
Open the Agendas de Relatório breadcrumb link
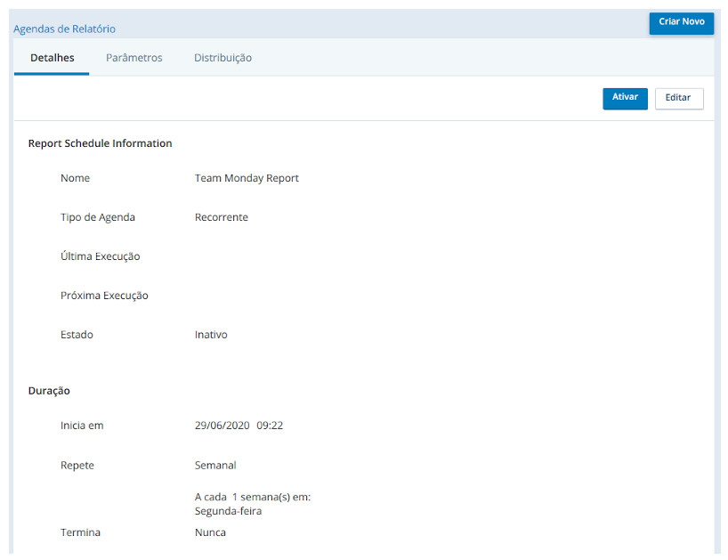point(65,28)
